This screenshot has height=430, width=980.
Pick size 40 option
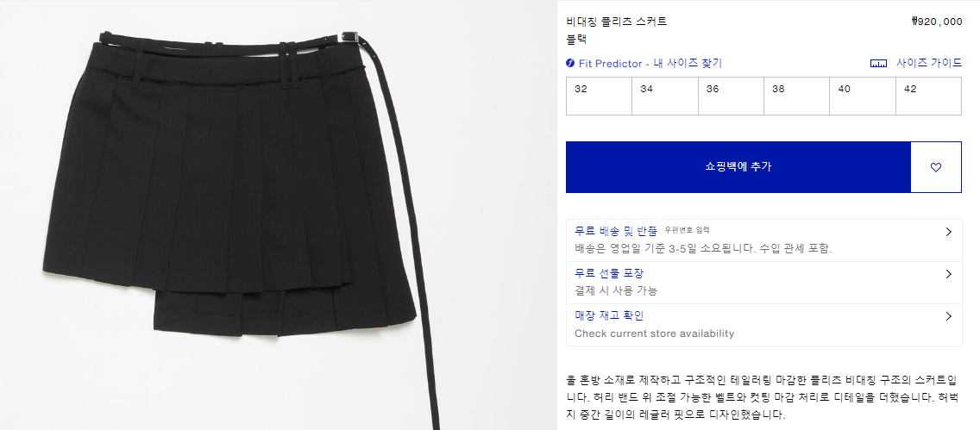pyautogui.click(x=863, y=97)
